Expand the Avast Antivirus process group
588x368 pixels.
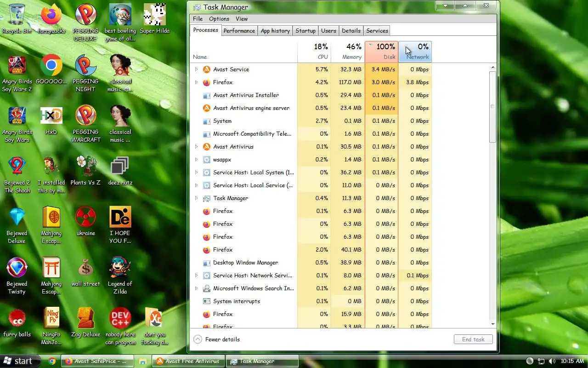click(196, 147)
